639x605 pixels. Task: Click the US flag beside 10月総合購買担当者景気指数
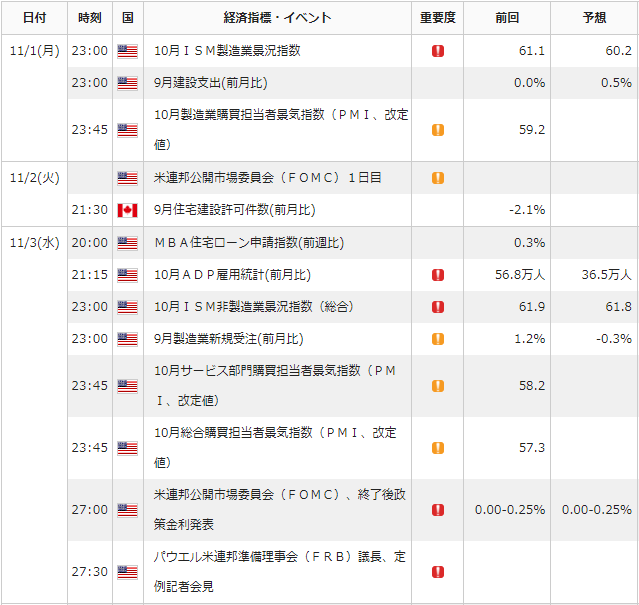[x=128, y=448]
